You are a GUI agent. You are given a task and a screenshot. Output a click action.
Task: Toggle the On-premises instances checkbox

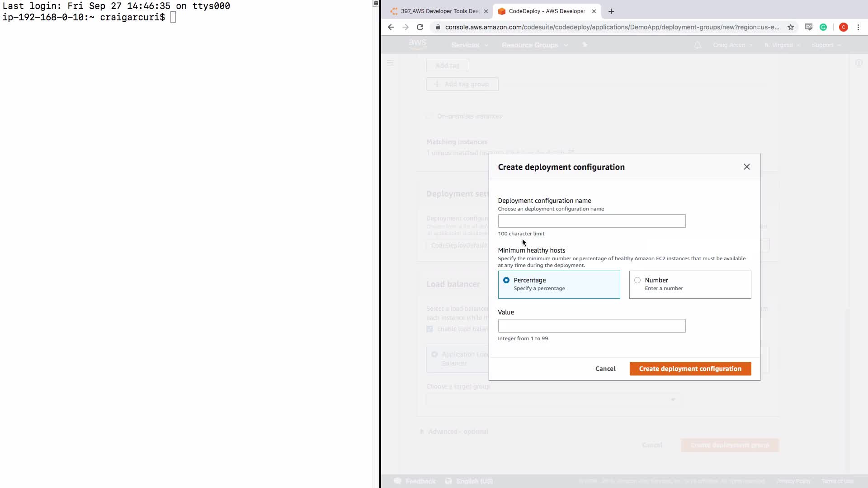429,116
